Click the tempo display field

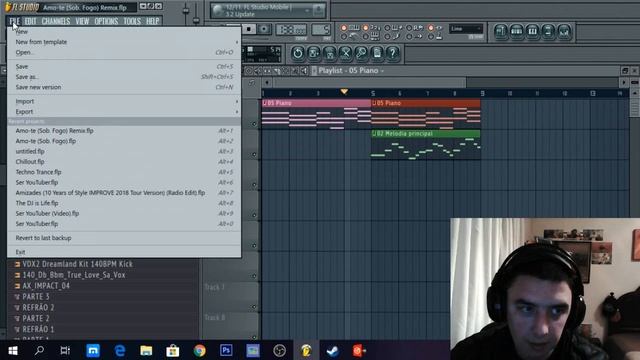(291, 29)
